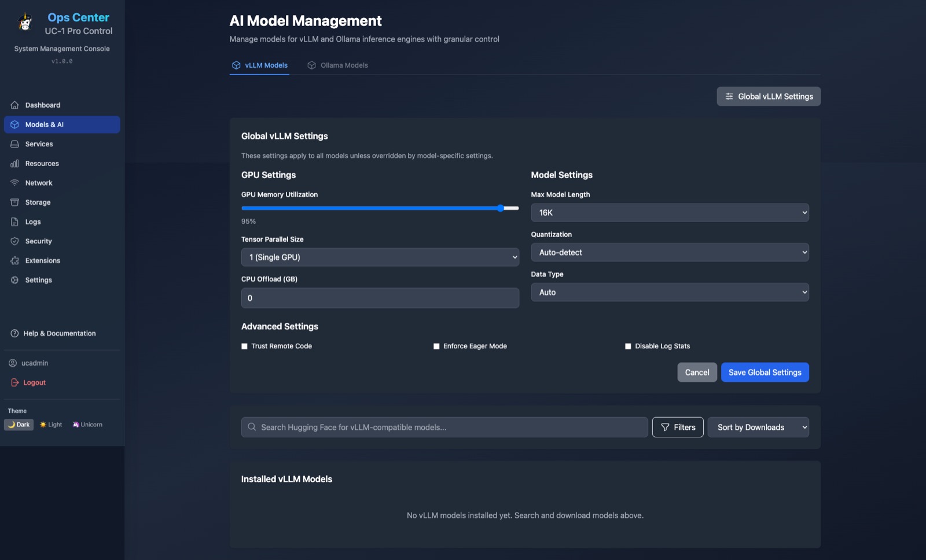Click the Services server icon
926x560 pixels.
pos(14,144)
